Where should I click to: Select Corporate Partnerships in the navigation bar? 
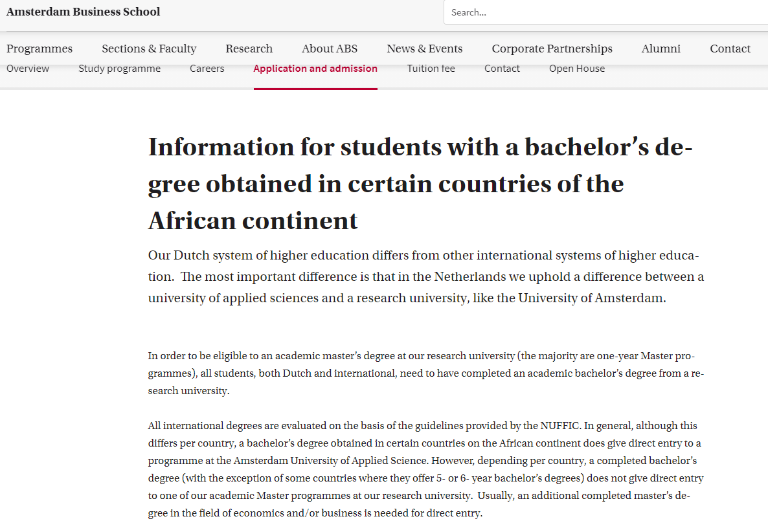[552, 49]
